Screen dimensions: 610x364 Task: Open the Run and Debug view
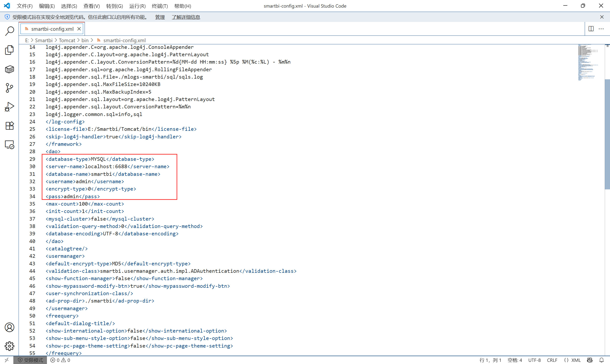pos(10,107)
